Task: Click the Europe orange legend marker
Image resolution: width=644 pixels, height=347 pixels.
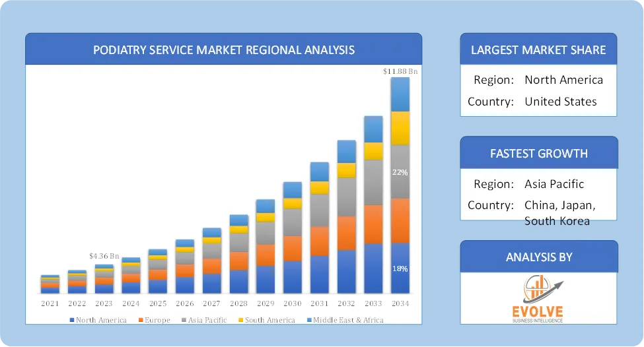Action: [141, 320]
